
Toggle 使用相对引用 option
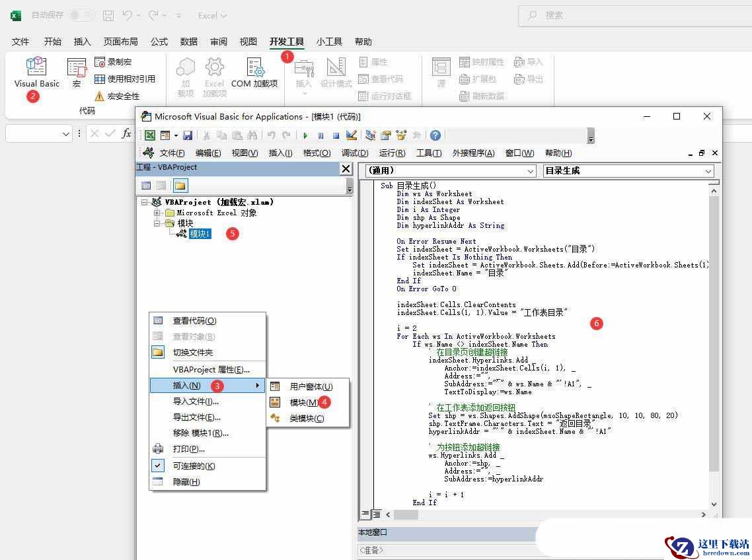point(125,79)
